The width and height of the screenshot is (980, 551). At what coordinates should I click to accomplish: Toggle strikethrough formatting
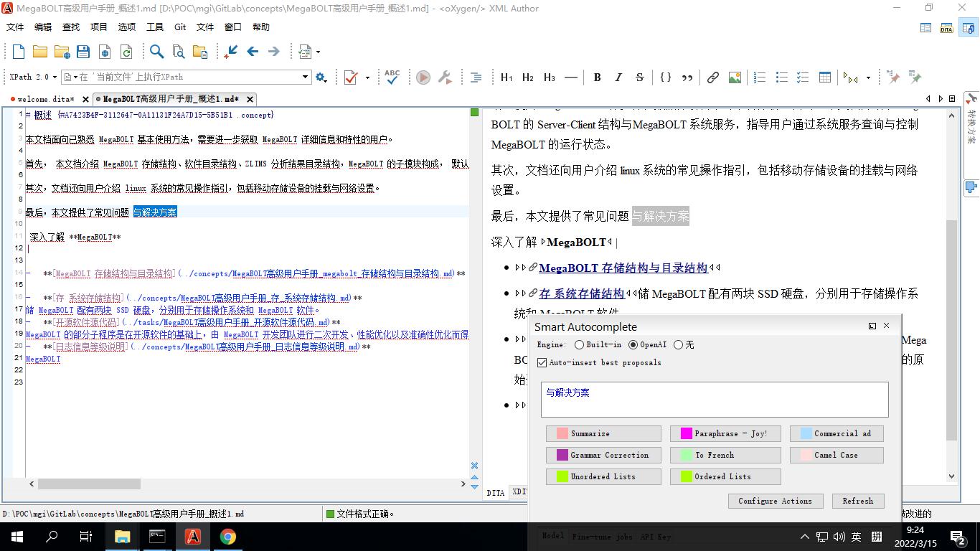(x=640, y=77)
